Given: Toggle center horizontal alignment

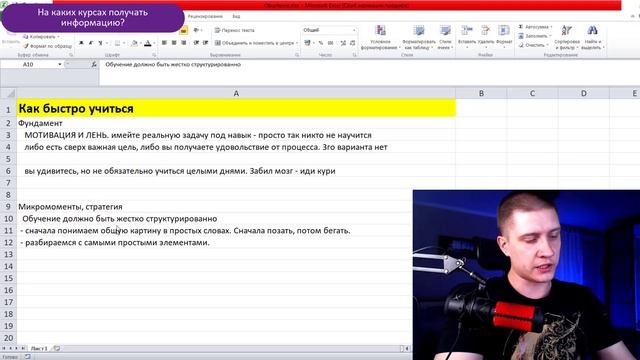Looking at the screenshot, I should click(x=174, y=43).
